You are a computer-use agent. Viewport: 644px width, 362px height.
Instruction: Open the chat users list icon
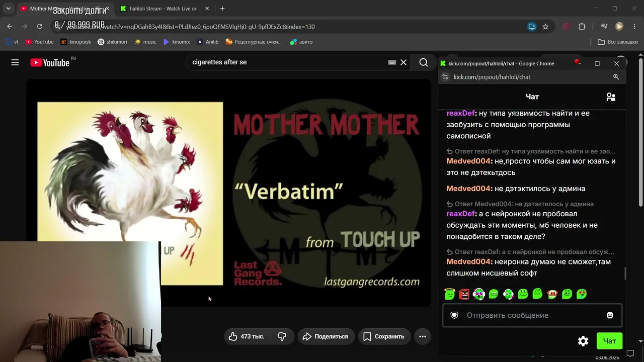click(611, 97)
